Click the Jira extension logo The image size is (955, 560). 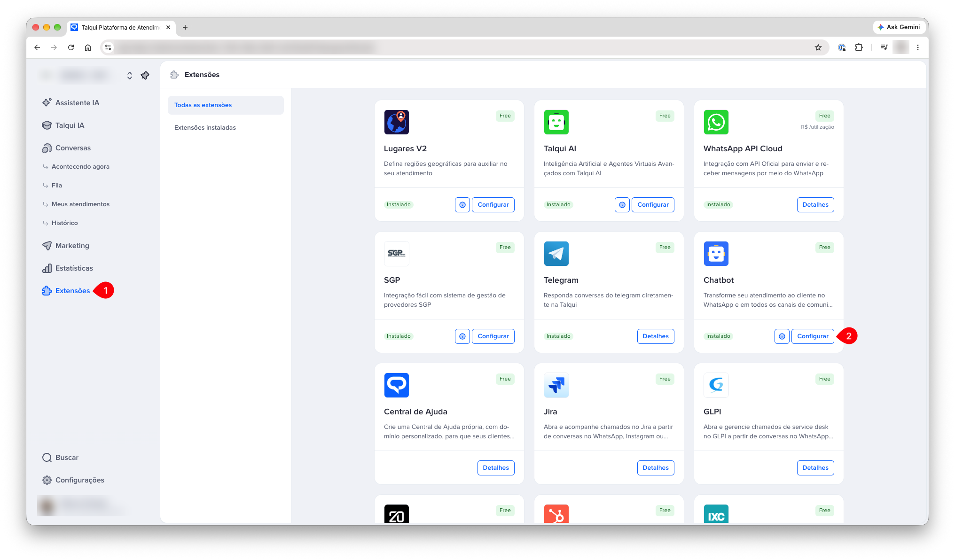point(556,385)
